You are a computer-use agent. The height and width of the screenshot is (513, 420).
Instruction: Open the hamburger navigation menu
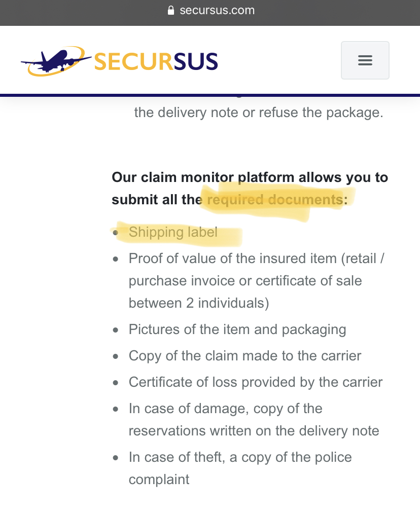[365, 60]
